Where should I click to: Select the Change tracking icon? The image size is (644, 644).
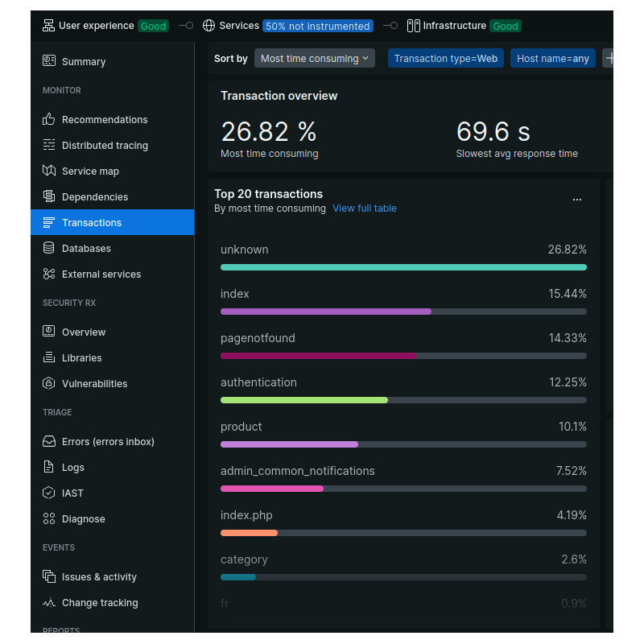tap(49, 602)
